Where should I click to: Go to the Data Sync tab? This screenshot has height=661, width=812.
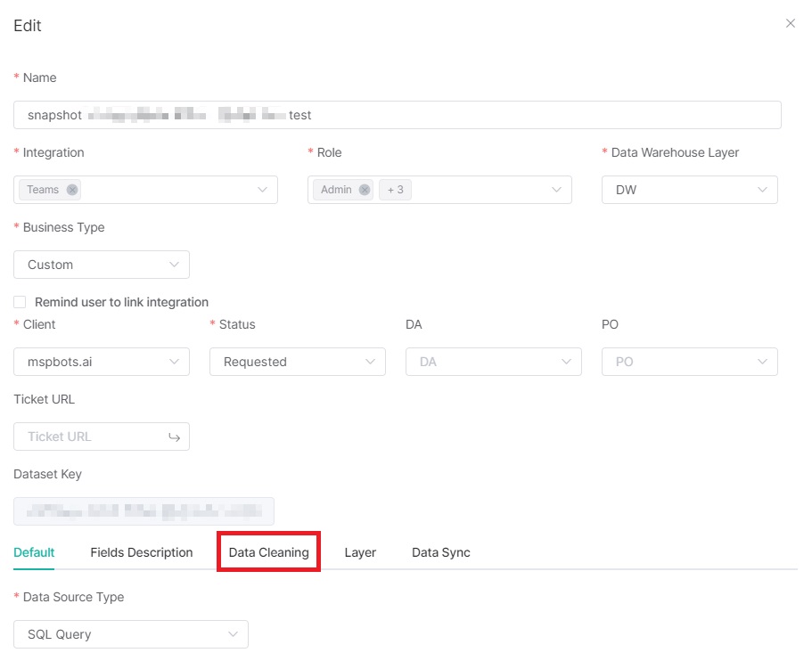click(x=440, y=552)
